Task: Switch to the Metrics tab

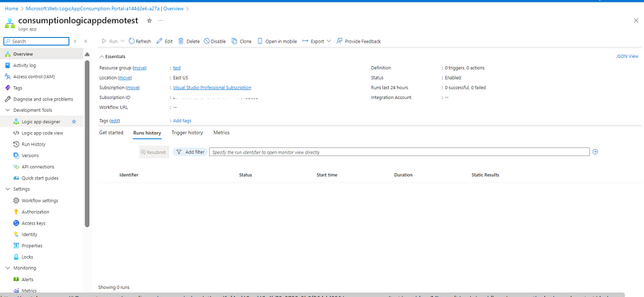Action: [221, 133]
